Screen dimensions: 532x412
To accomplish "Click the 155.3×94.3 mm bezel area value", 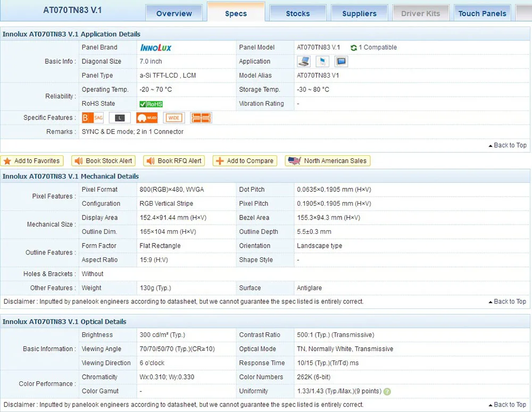I will point(328,218).
